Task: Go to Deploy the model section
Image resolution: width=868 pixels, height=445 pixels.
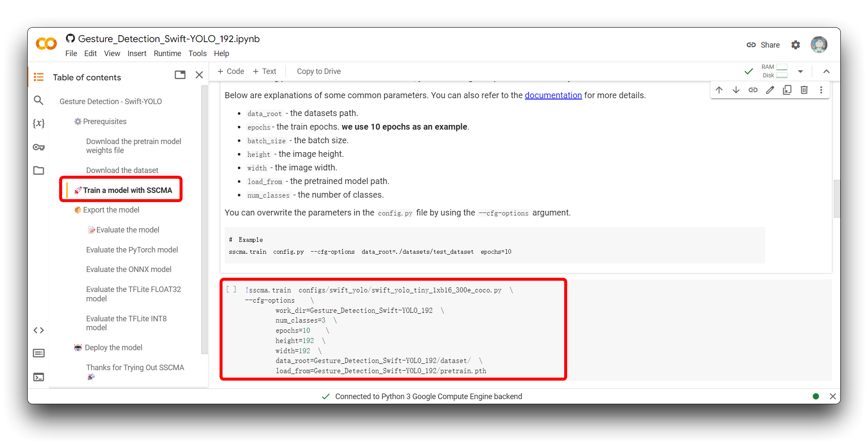Action: 108,347
